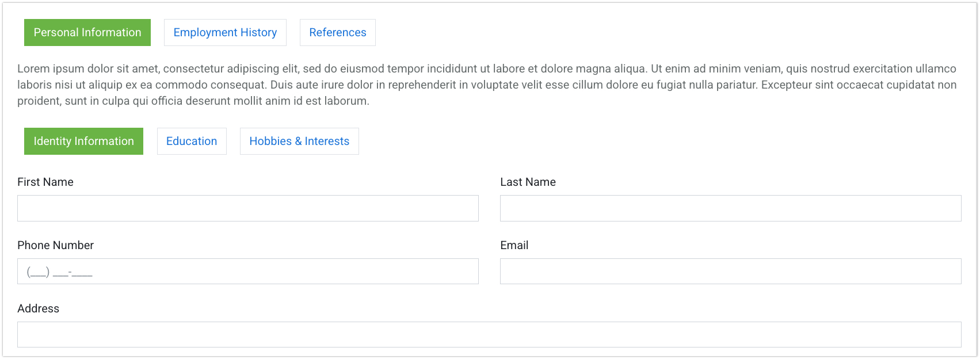Image resolution: width=980 pixels, height=359 pixels.
Task: Focus the Last Name text box
Action: click(x=730, y=208)
